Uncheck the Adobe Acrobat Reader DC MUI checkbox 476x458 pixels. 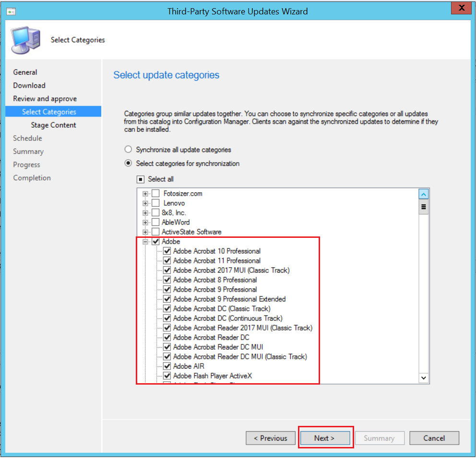(x=167, y=347)
